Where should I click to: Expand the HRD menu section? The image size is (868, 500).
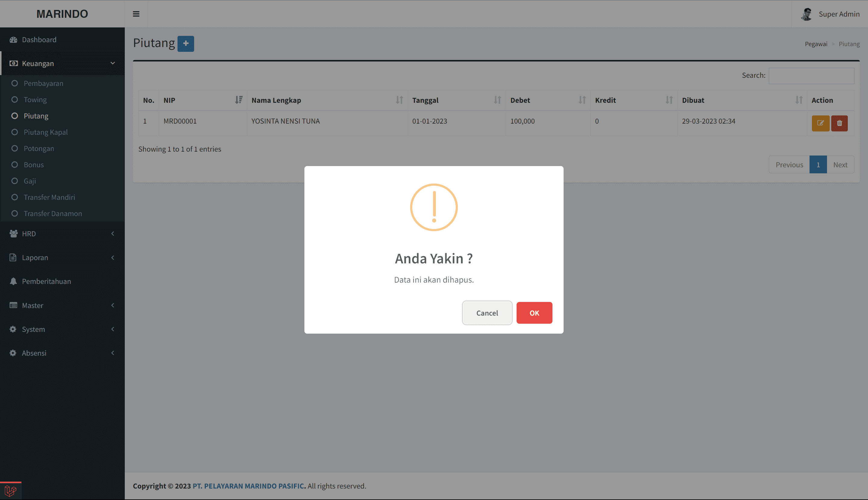click(x=62, y=234)
